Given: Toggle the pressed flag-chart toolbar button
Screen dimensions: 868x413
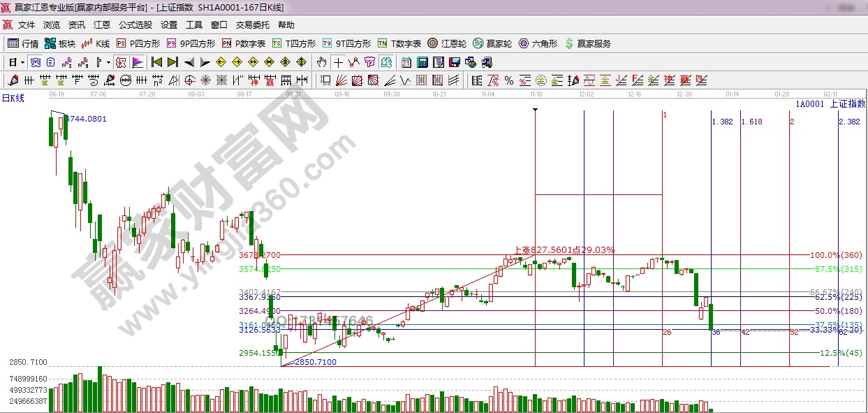Looking at the screenshot, I should coord(137,61).
